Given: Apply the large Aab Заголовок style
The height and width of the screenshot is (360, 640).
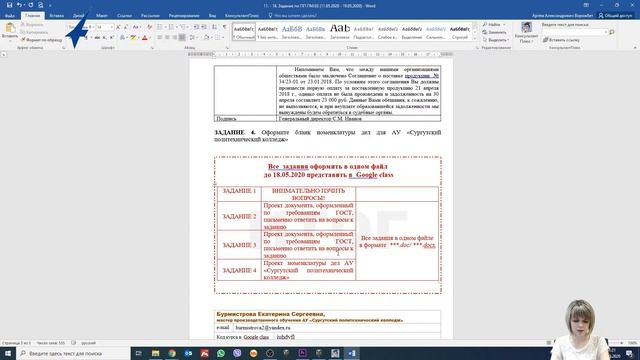Looking at the screenshot, I should [340, 31].
